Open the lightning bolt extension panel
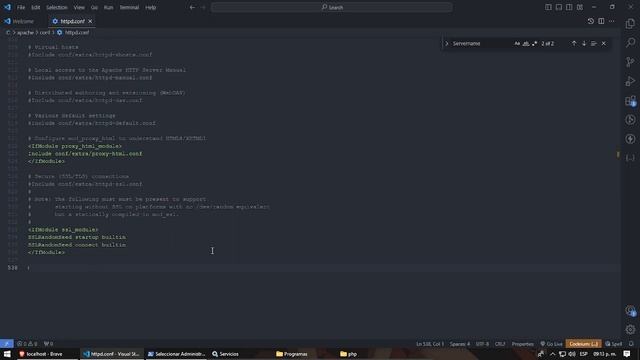 point(630,139)
